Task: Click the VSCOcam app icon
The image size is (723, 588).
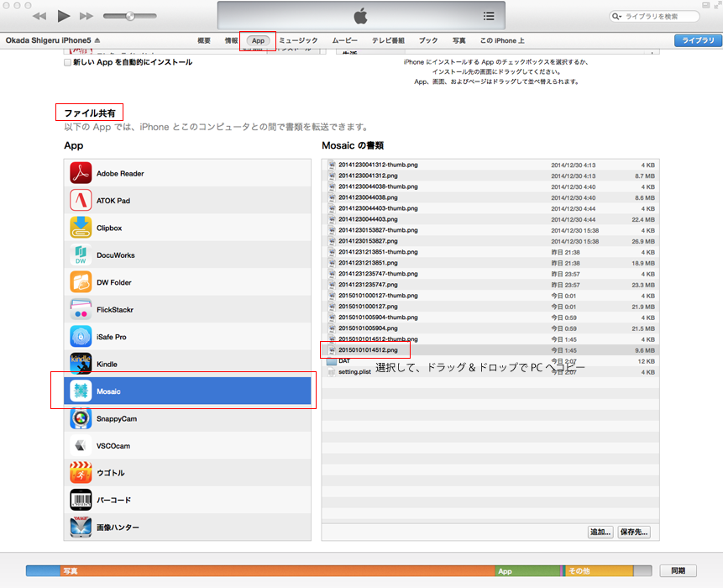Action: click(x=81, y=445)
